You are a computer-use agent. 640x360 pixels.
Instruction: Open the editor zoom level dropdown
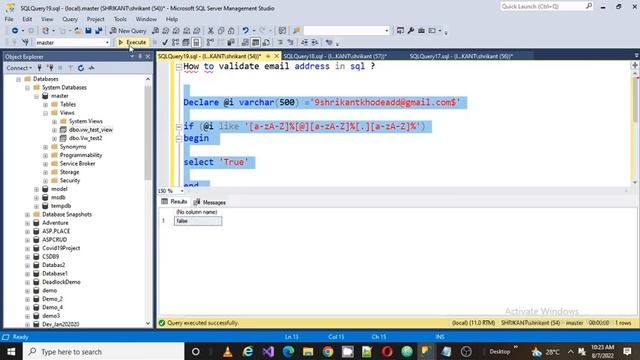coord(182,191)
